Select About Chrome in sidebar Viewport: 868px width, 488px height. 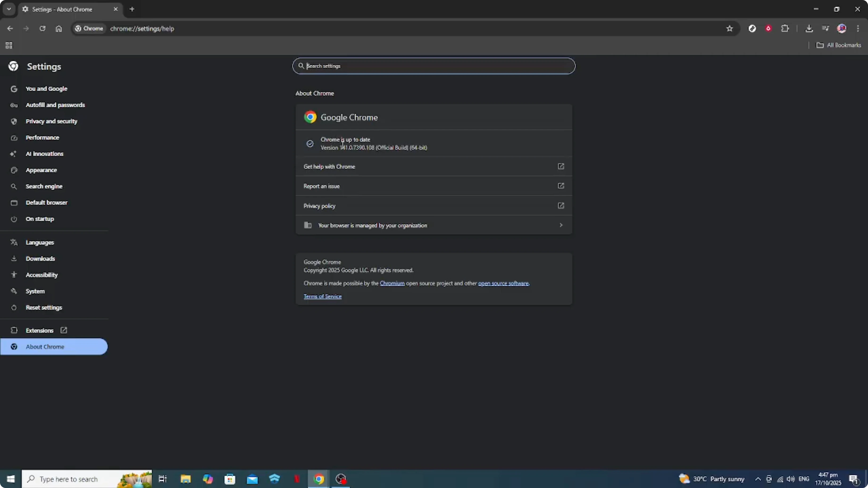(54, 347)
